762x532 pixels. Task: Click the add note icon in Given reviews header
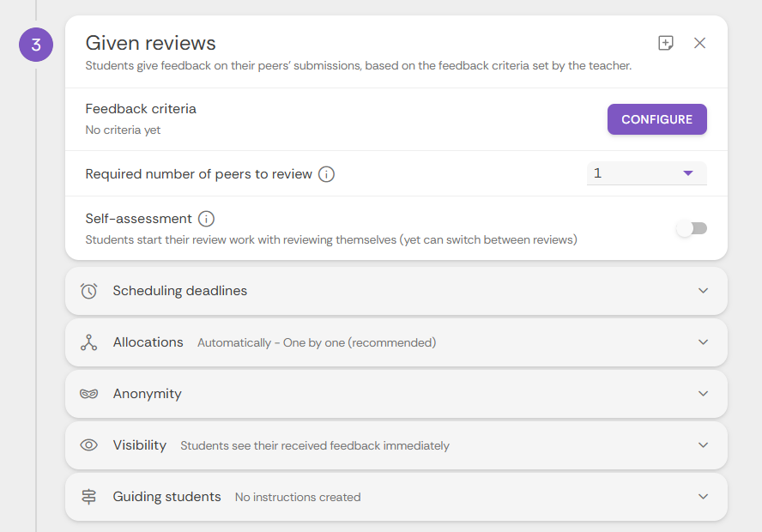click(x=666, y=43)
